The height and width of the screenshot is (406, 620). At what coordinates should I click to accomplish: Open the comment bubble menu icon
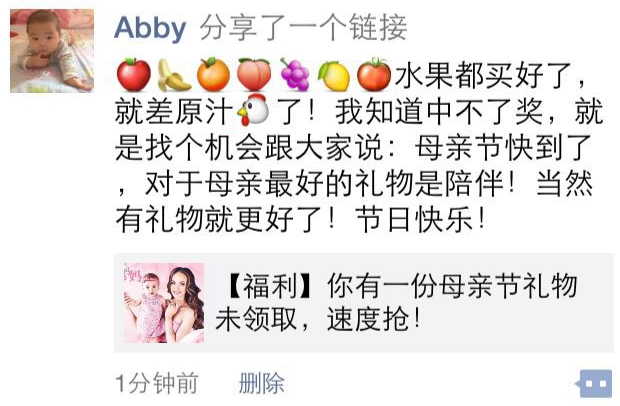point(594,383)
